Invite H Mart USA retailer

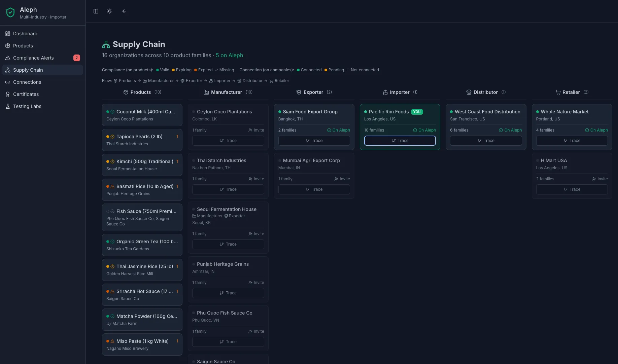point(600,179)
